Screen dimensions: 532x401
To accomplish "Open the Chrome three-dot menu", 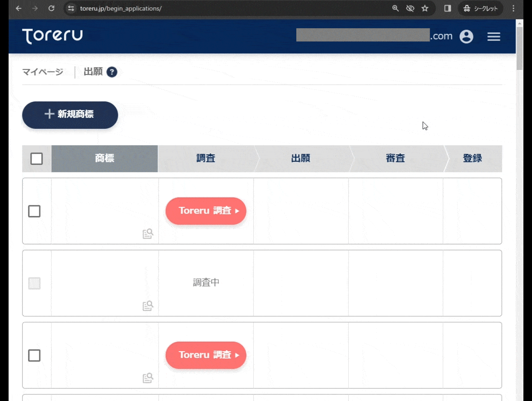I will pos(514,8).
